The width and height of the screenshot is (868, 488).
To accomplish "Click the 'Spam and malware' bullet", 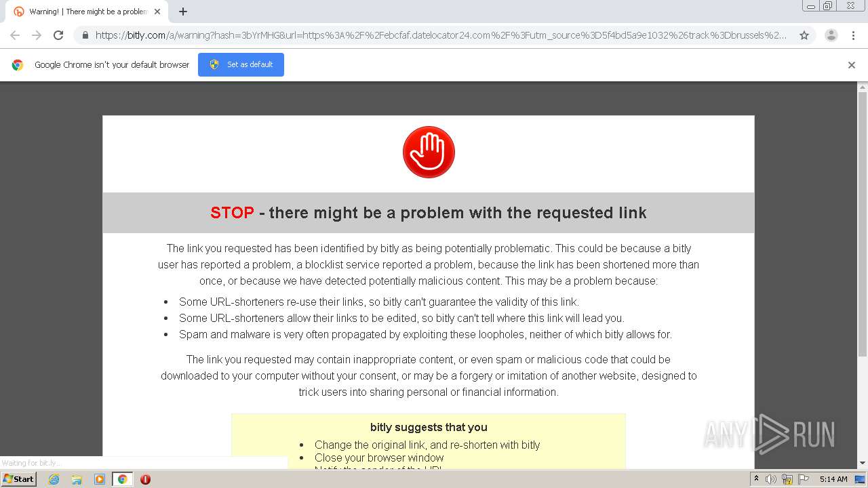I will tap(425, 334).
